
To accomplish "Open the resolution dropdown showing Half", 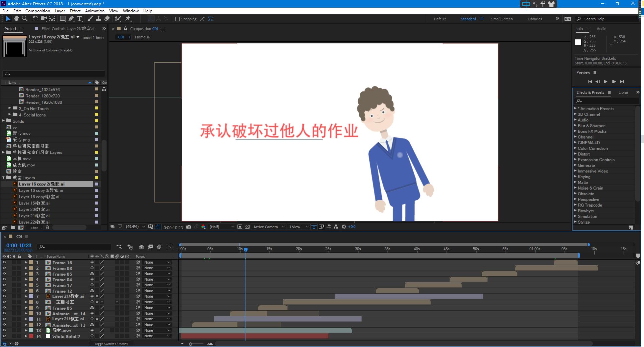I will [222, 227].
